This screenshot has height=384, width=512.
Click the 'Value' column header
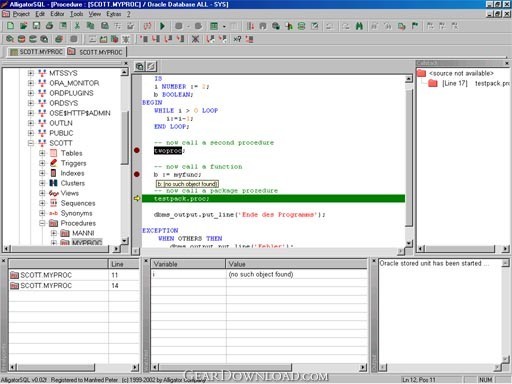tap(297, 264)
